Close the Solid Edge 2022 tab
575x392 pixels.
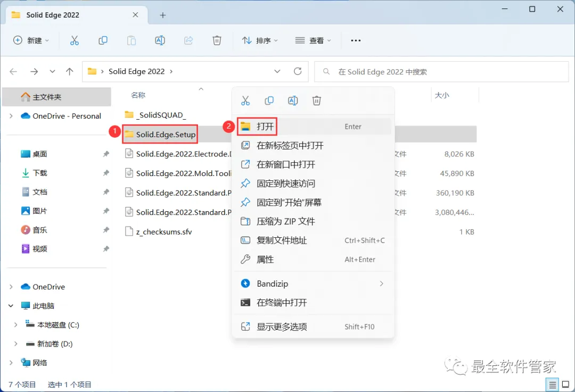pos(135,15)
